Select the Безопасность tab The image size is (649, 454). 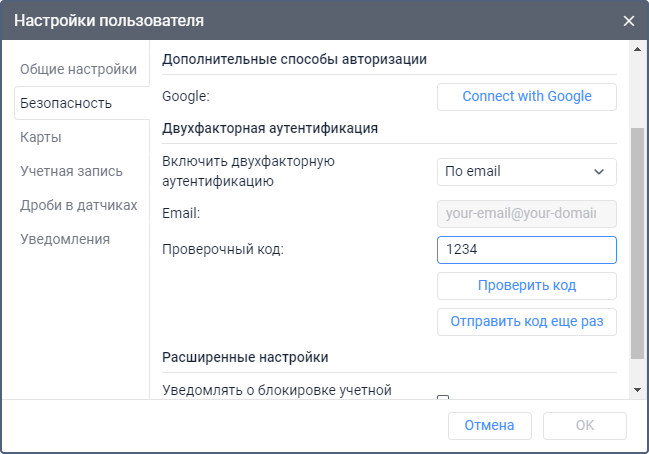click(x=66, y=103)
